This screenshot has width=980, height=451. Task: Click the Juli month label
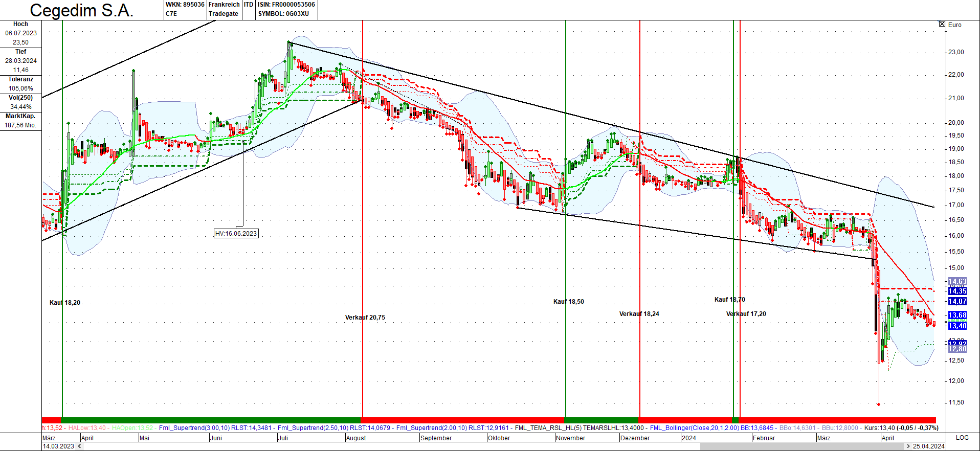click(x=283, y=438)
